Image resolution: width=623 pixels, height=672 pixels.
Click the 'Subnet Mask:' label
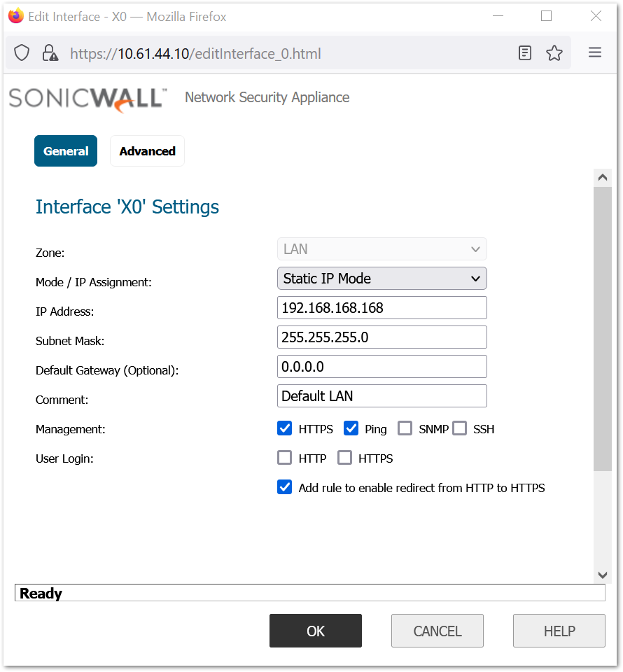tap(70, 341)
